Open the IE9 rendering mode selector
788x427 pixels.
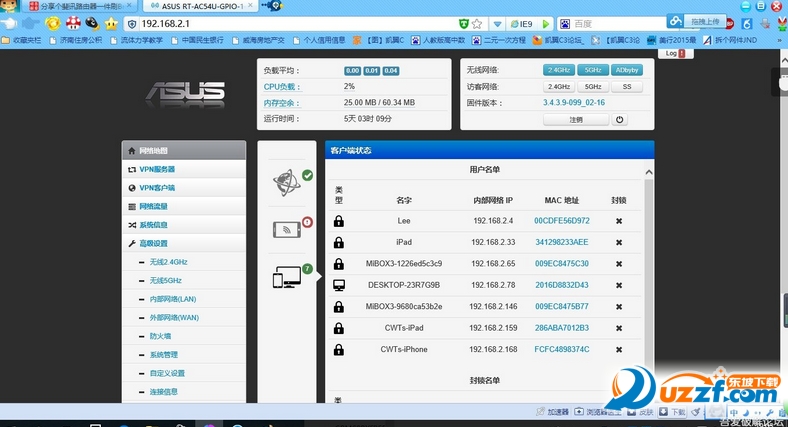pyautogui.click(x=521, y=24)
